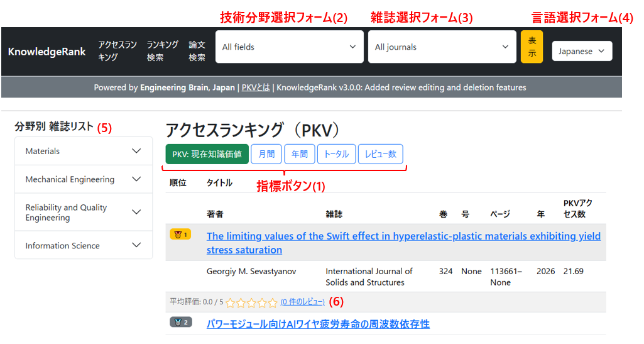Switch ranking to トータル
The height and width of the screenshot is (344, 644).
coord(337,154)
